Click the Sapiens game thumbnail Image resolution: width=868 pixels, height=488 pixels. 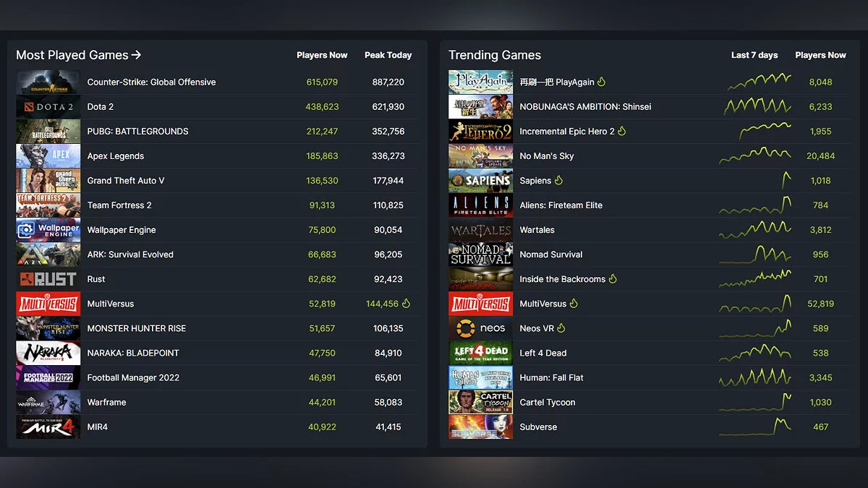coord(480,181)
